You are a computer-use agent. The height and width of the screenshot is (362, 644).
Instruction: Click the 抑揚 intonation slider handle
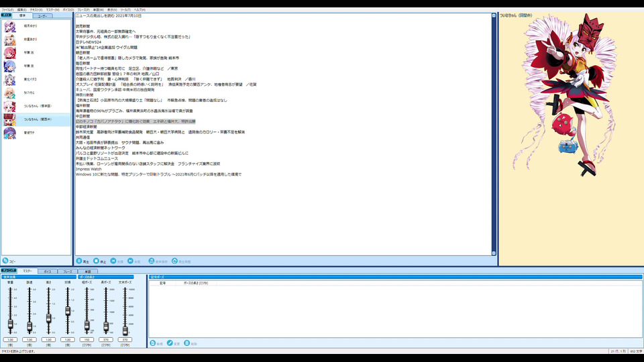[68, 310]
